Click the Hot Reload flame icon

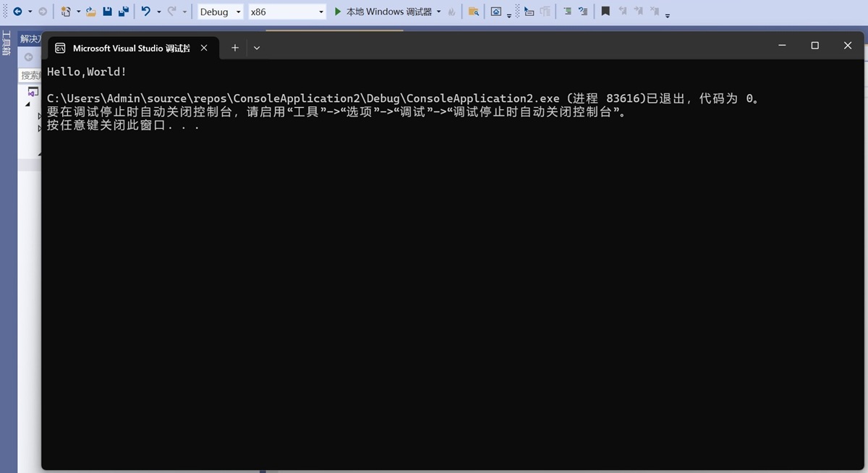pyautogui.click(x=452, y=12)
